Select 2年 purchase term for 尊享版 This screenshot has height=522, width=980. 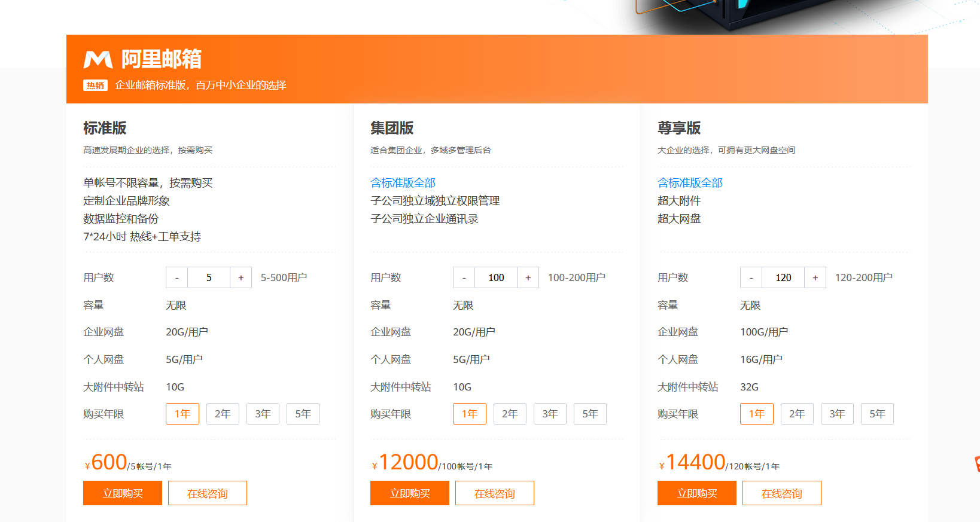point(797,414)
